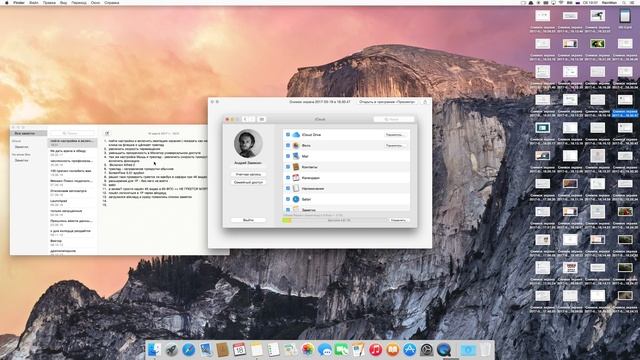The width and height of the screenshot is (640, 360).
Task: Open FaceTime green camera icon in Dock
Action: pos(342,349)
